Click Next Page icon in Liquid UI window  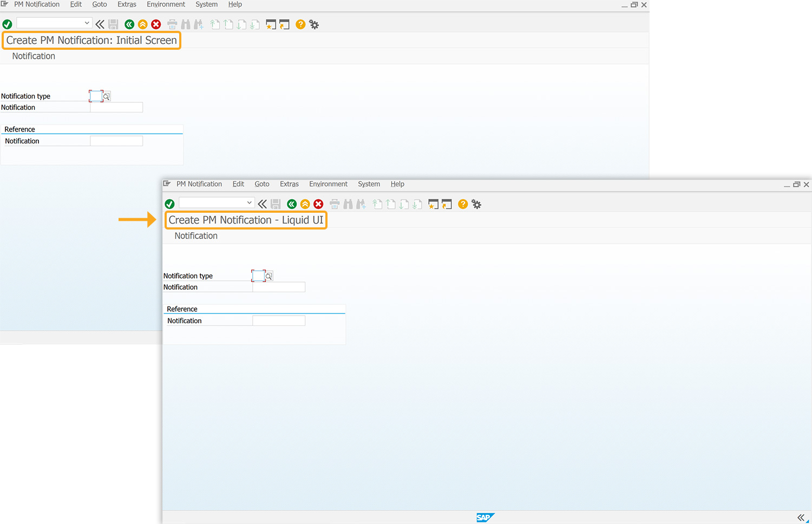click(x=404, y=204)
